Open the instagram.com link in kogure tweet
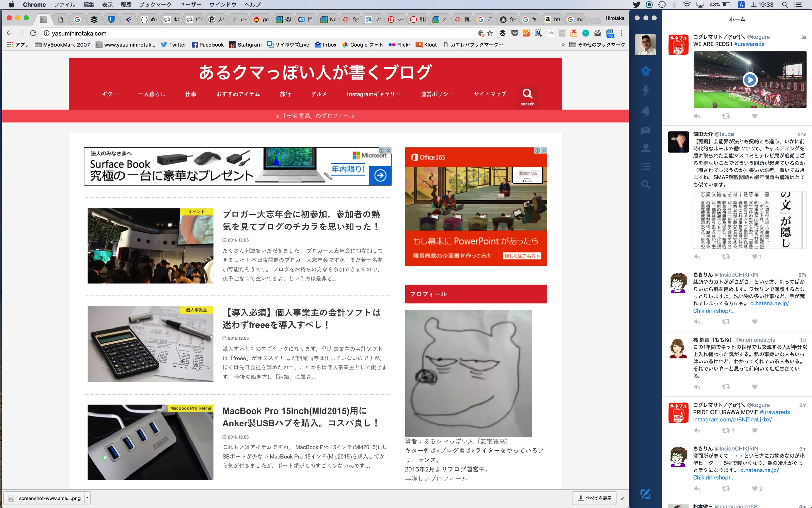Screen dimensions: 812x508 (732, 419)
